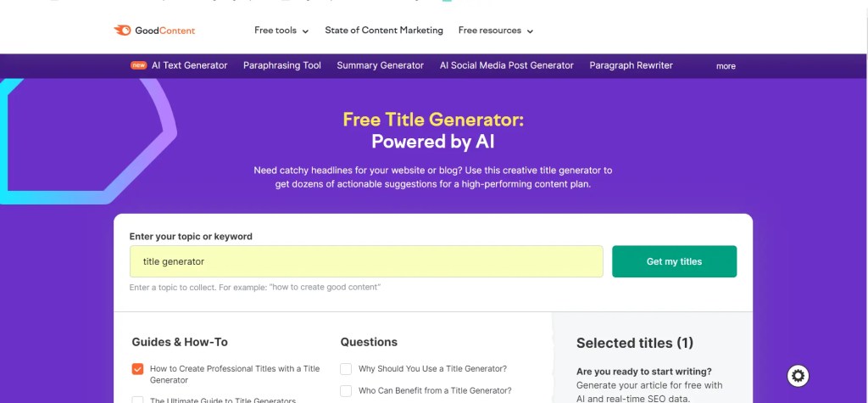868x403 pixels.
Task: Click the NEW badge beside AI Text Generator
Action: coord(138,65)
